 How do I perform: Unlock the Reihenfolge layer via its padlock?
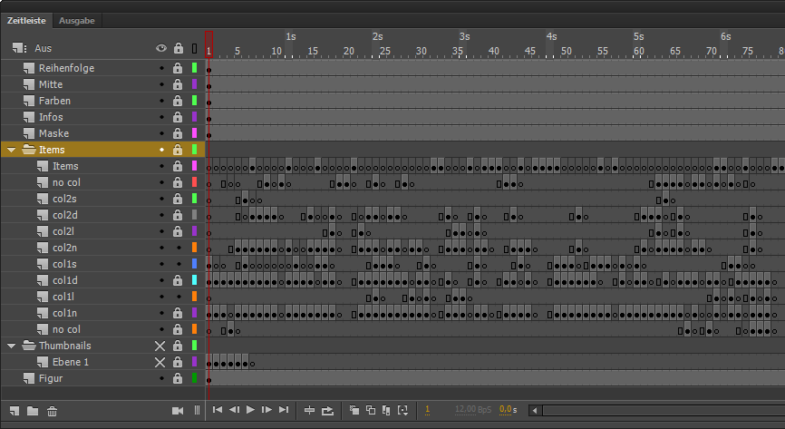[178, 68]
